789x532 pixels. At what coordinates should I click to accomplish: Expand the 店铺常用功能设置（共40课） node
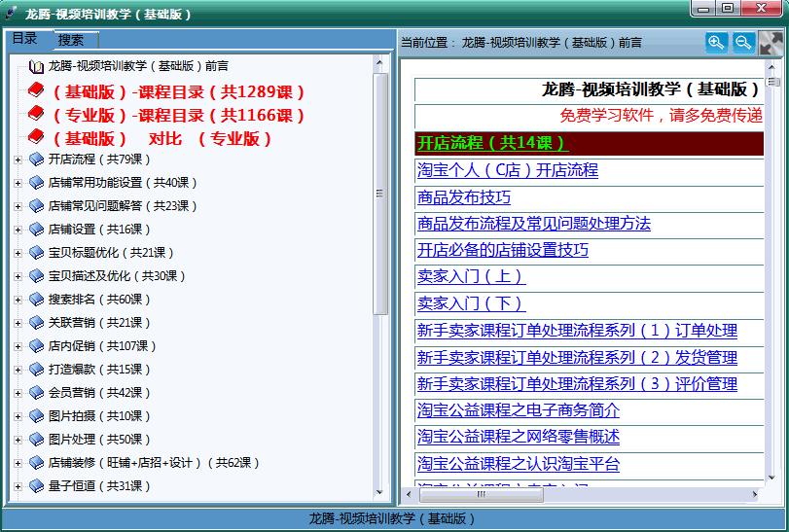[18, 183]
